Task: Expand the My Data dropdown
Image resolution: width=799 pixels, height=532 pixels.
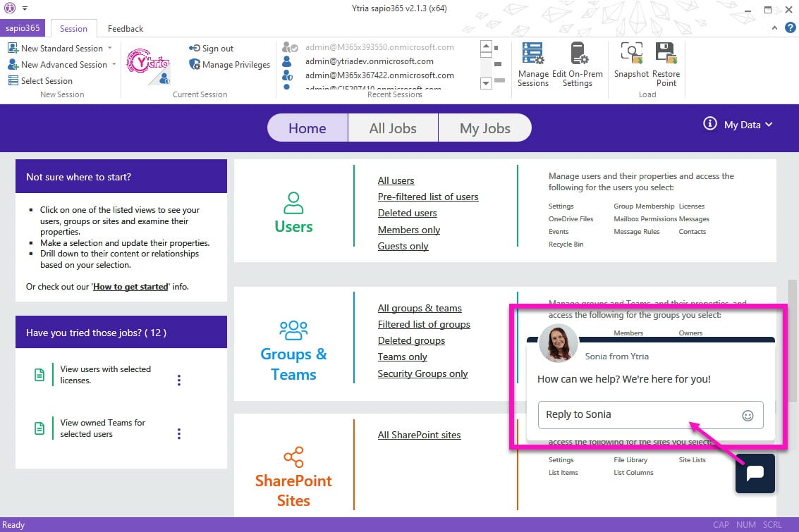Action: pyautogui.click(x=748, y=125)
